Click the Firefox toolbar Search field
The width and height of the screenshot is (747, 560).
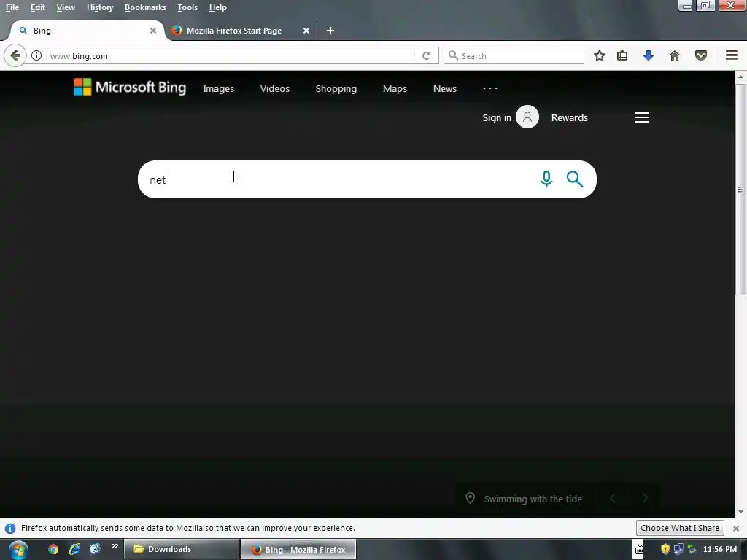pyautogui.click(x=514, y=55)
